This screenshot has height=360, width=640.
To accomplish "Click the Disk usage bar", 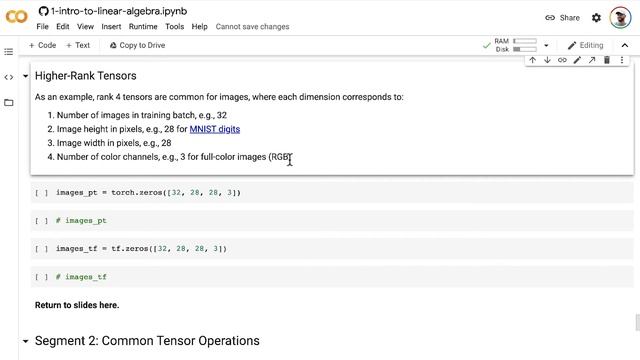I will coord(525,49).
